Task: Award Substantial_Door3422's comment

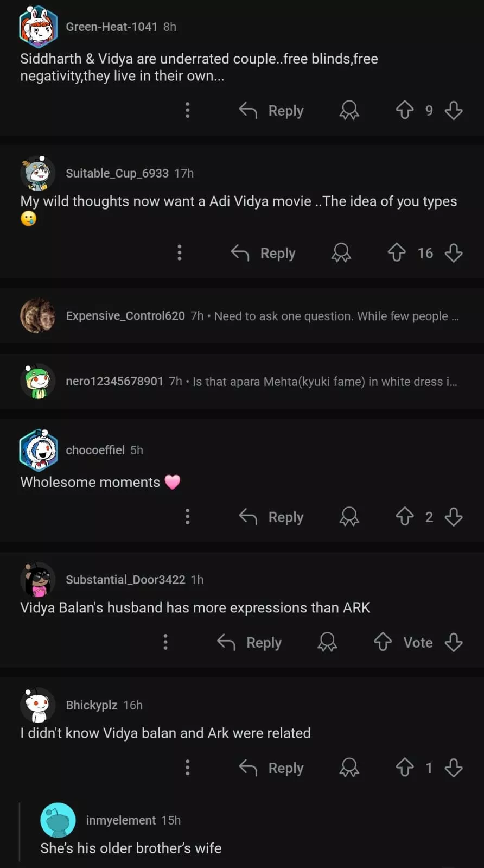Action: 327,642
